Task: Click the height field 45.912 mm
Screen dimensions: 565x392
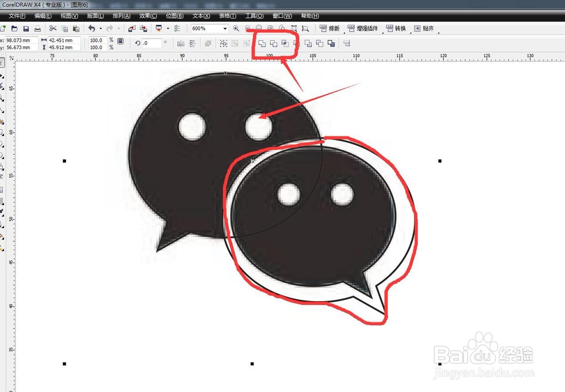Action: point(64,47)
